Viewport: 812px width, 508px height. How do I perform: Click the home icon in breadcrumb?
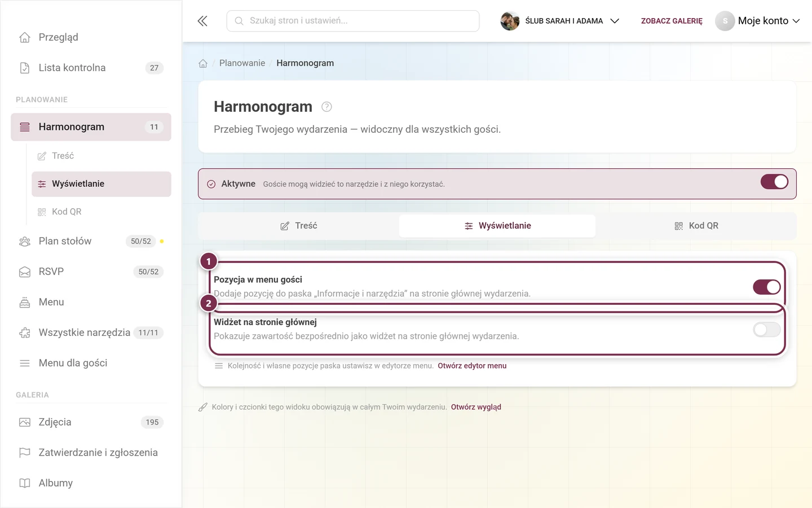point(203,63)
